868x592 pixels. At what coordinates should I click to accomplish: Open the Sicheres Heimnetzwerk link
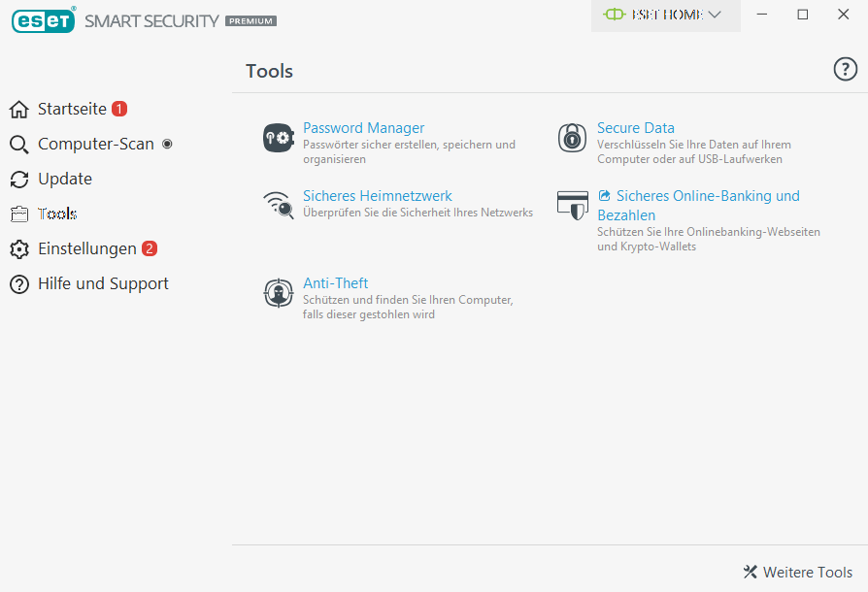[377, 196]
